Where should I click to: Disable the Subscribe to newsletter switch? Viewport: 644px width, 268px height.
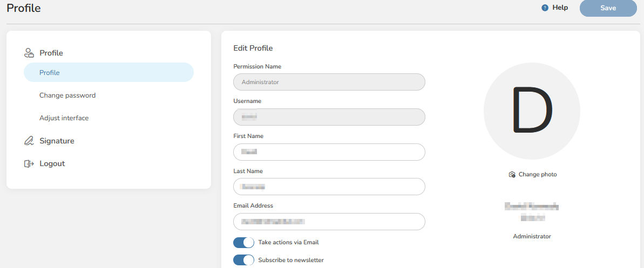[x=243, y=260]
